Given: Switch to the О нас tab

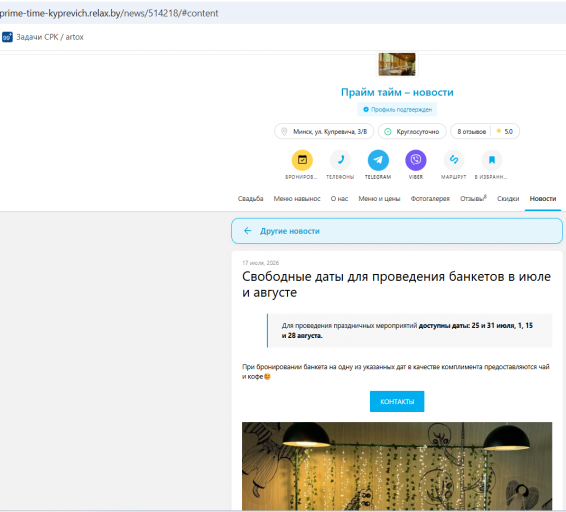Looking at the screenshot, I should (339, 199).
